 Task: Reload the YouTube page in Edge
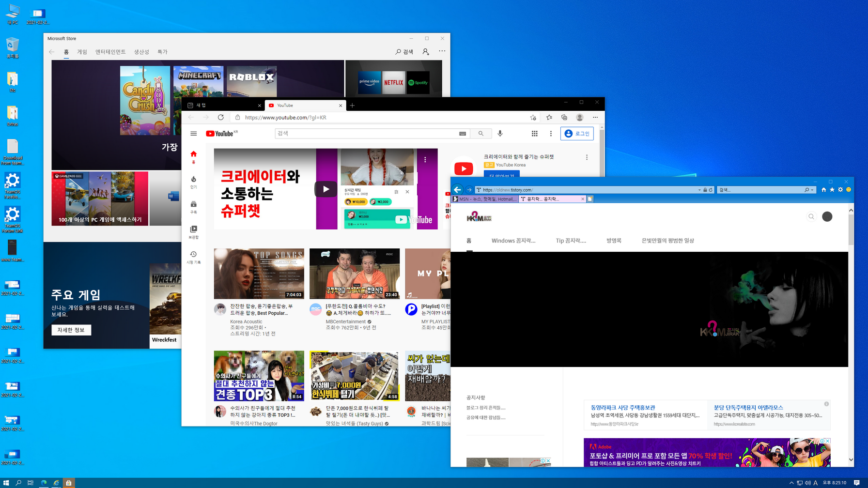click(x=221, y=118)
